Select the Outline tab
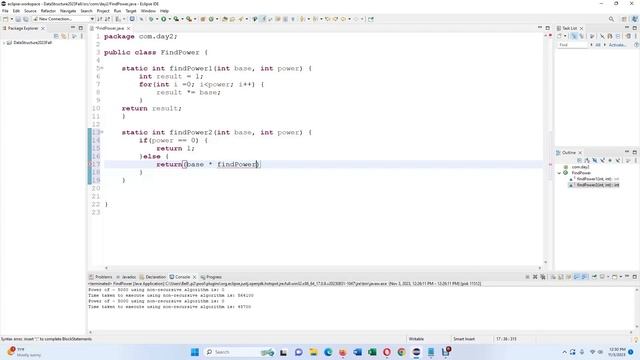Image resolution: width=640 pixels, height=360 pixels. (x=568, y=153)
